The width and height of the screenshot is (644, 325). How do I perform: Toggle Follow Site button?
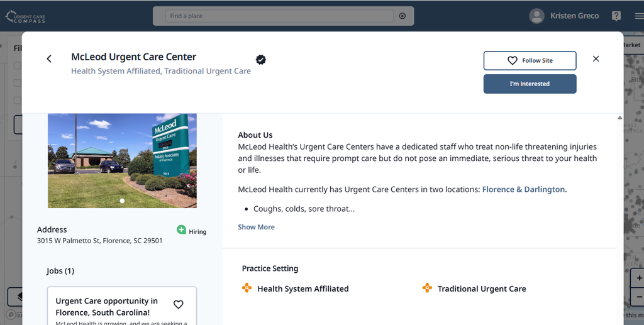530,61
